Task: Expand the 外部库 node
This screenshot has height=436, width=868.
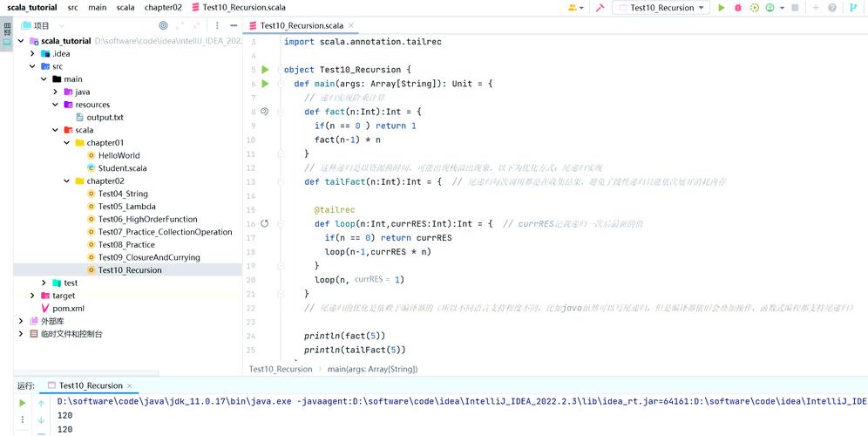Action: [x=21, y=321]
